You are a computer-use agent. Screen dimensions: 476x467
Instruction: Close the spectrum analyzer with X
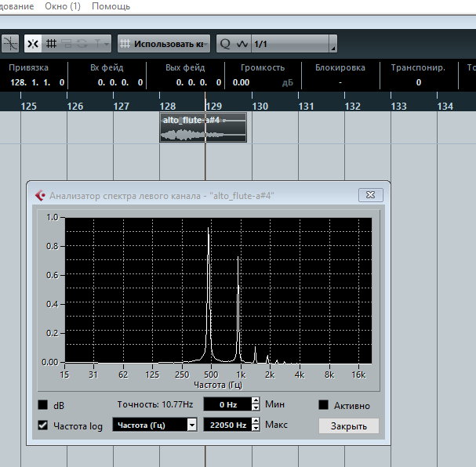[x=371, y=194]
